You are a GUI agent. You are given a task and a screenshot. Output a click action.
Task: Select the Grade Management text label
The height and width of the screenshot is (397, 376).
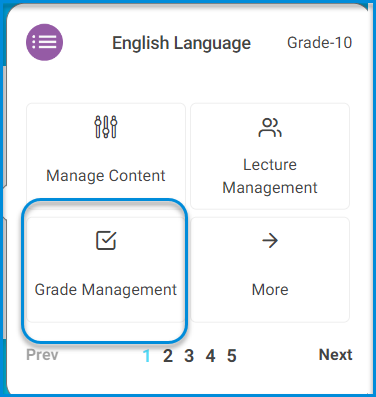[106, 289]
